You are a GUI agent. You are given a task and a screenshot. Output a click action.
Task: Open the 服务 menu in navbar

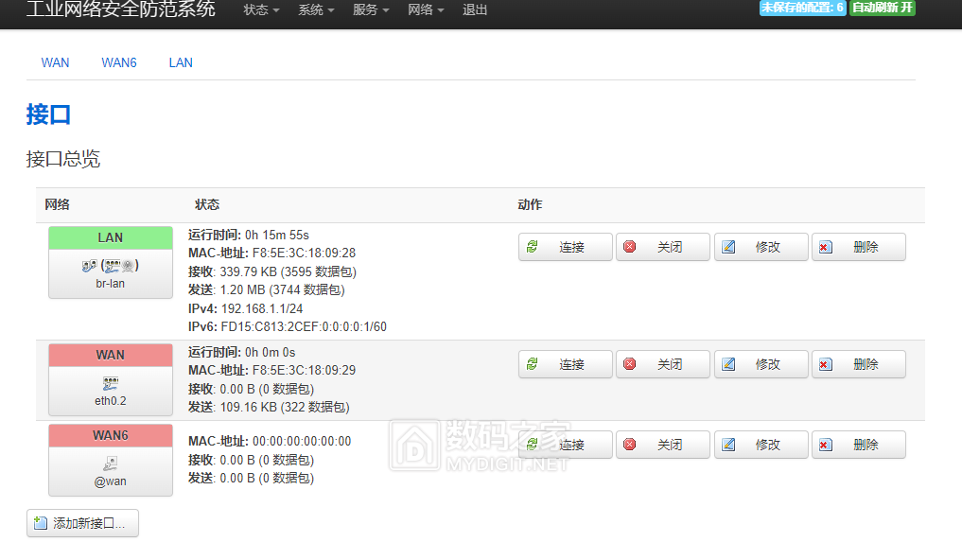click(371, 10)
